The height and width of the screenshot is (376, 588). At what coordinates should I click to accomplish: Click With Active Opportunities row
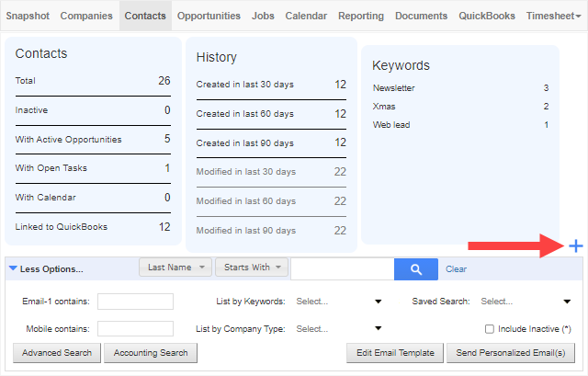coord(93,139)
